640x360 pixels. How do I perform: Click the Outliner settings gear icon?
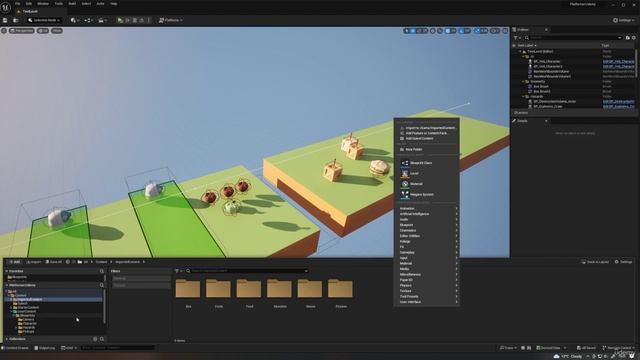click(x=634, y=38)
